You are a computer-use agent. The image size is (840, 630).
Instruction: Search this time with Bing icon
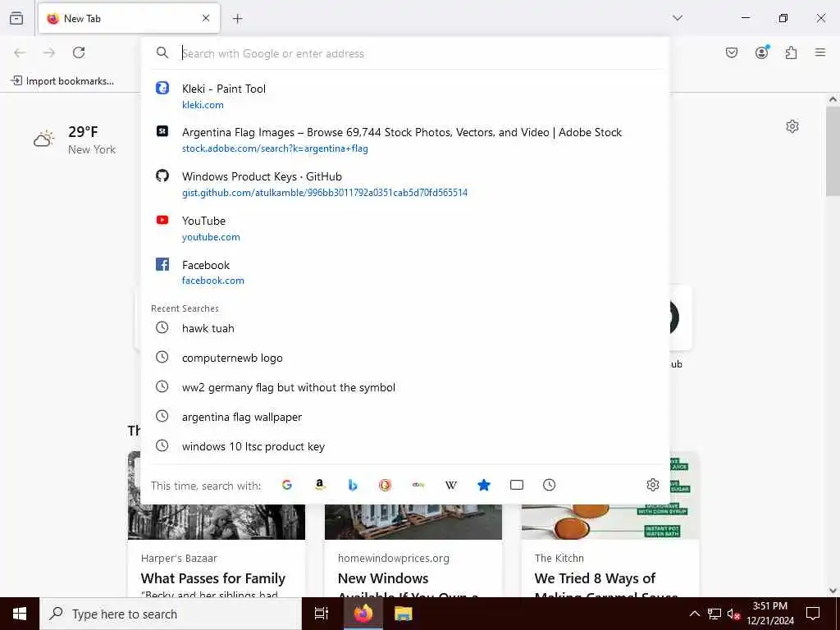pyautogui.click(x=353, y=485)
